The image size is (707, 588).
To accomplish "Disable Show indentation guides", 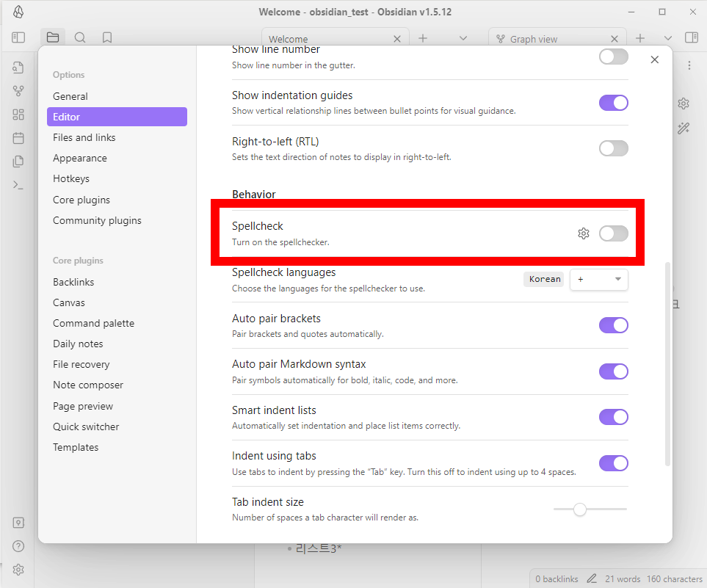I will pos(613,103).
